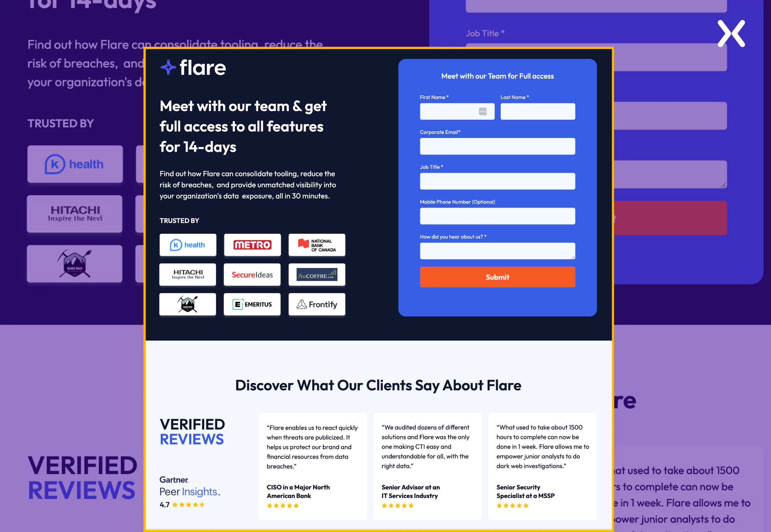
Task: Click the AuCoffre trusted client logo
Action: 317,274
